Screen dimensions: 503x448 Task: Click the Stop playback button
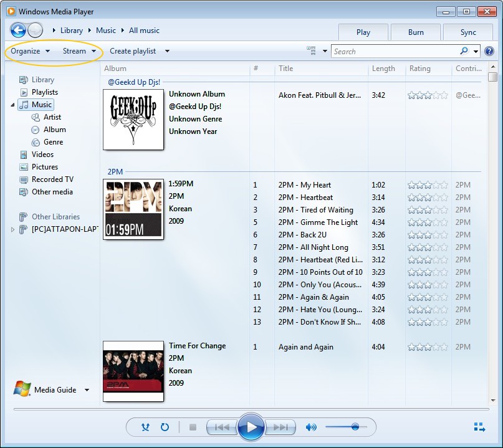tap(193, 427)
